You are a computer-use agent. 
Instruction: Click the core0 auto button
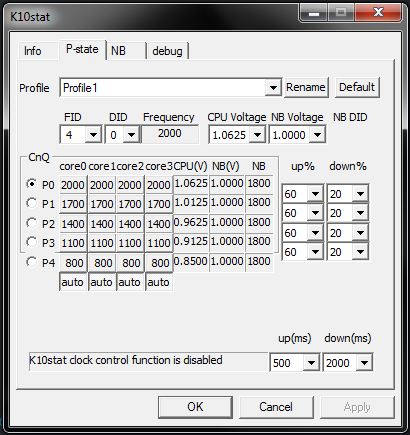click(73, 282)
